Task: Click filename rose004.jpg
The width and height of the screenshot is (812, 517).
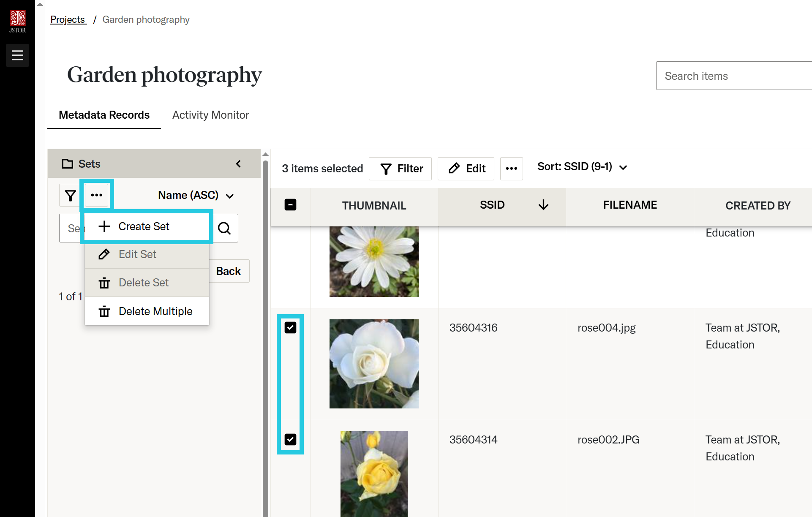Action: pos(606,328)
